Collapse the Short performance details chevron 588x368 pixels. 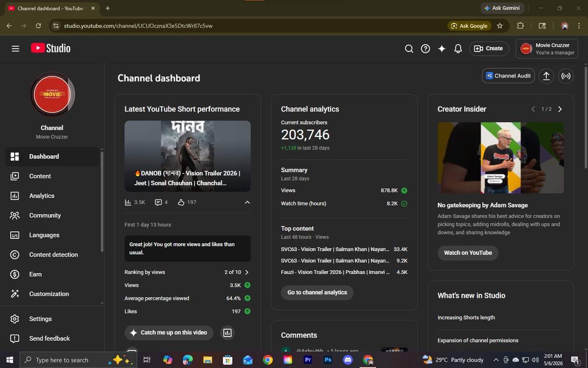pyautogui.click(x=247, y=202)
